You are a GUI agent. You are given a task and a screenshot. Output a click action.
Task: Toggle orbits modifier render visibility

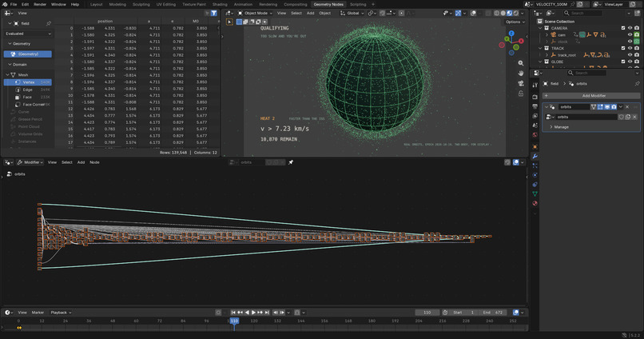(614, 107)
